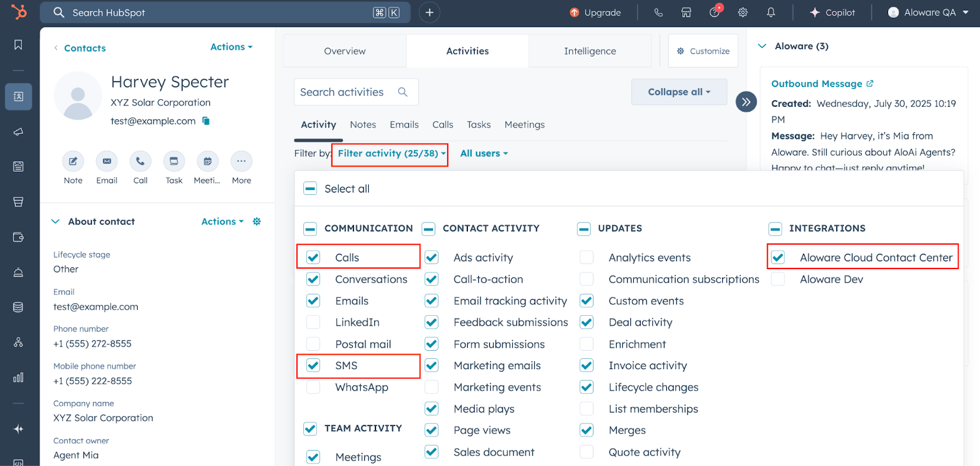Check the Postal mail checkbox
Viewport: 980px width, 466px height.
(x=313, y=344)
